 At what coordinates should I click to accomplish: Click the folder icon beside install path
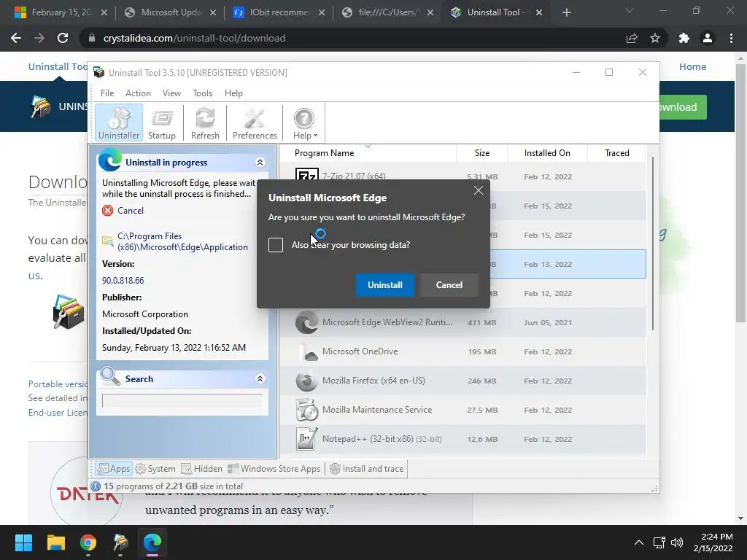click(x=108, y=241)
